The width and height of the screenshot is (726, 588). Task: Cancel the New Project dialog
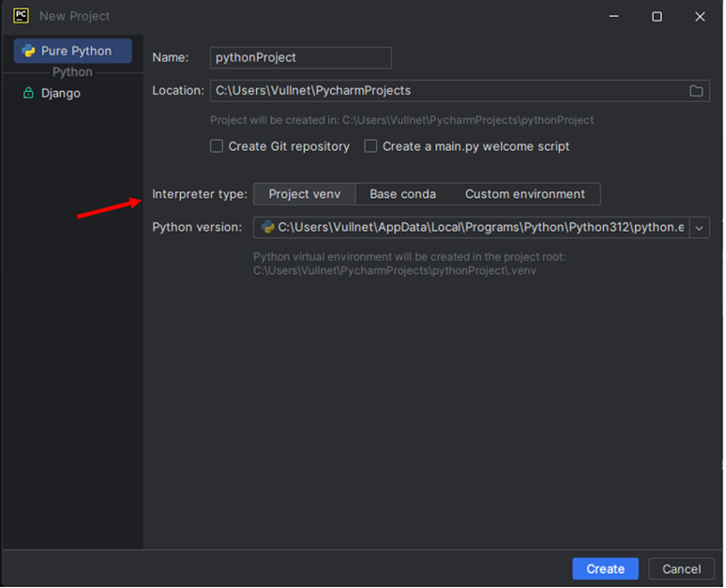click(681, 568)
